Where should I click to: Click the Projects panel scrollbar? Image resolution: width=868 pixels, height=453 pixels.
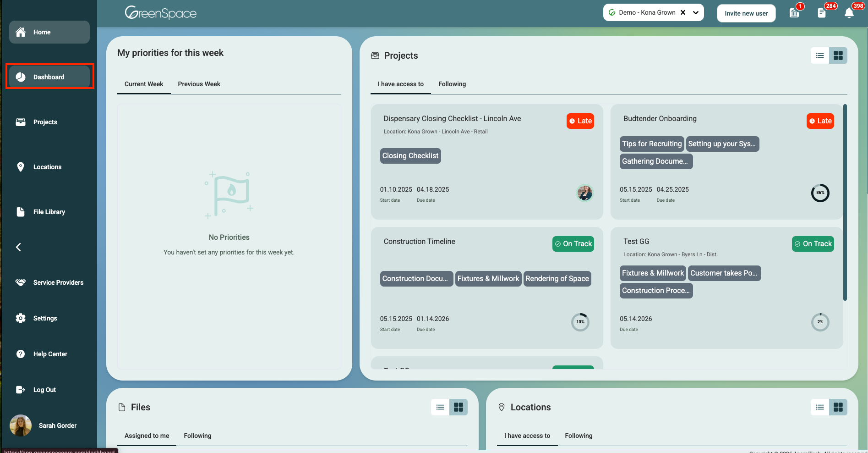pyautogui.click(x=845, y=202)
